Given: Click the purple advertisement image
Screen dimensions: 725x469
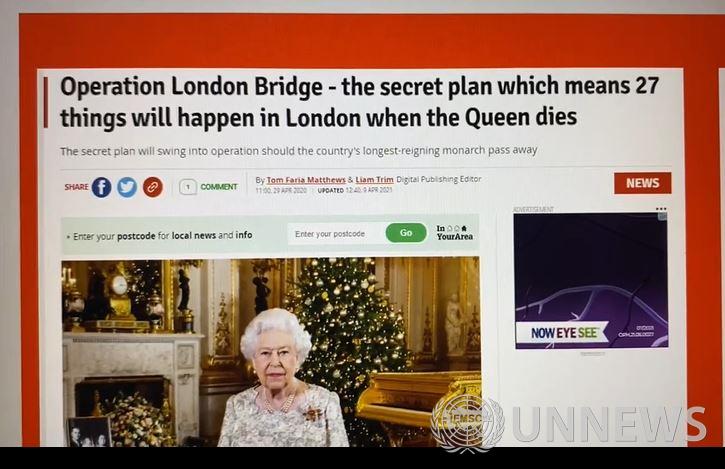Looking at the screenshot, I should click(590, 281).
